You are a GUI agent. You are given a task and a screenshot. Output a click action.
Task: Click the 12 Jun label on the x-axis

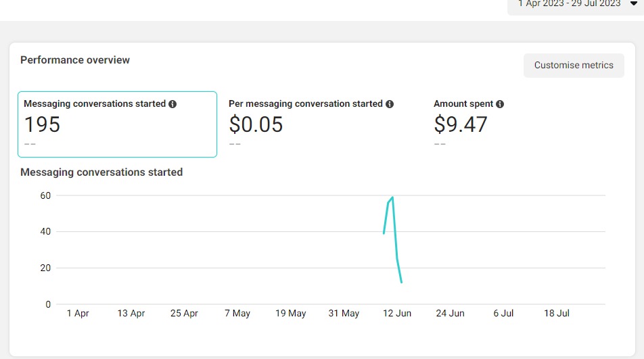[x=396, y=314]
